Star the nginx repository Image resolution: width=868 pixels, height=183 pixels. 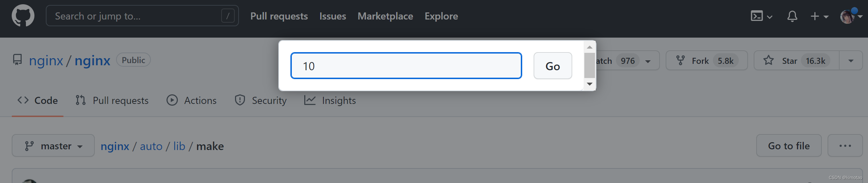click(x=797, y=61)
